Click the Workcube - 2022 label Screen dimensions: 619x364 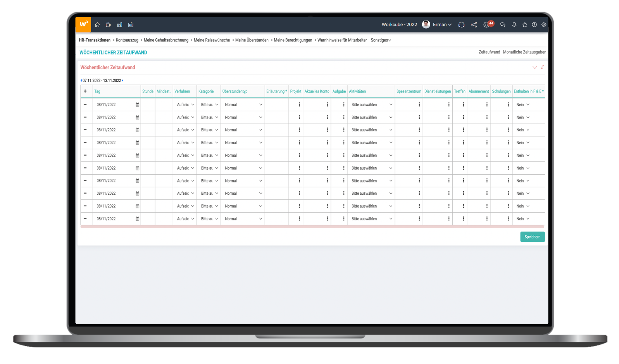(399, 25)
